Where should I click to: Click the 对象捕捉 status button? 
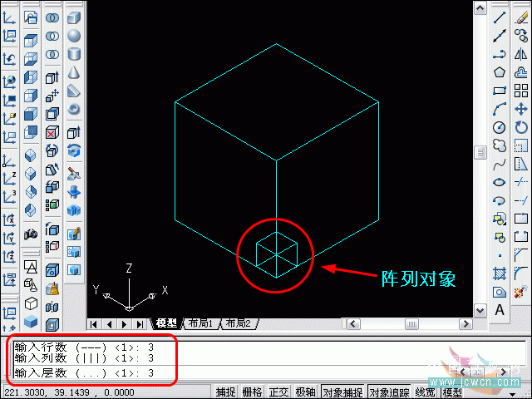(x=342, y=392)
